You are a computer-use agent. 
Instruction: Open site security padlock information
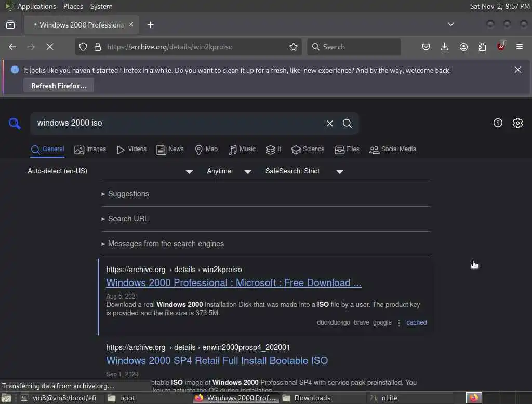98,47
